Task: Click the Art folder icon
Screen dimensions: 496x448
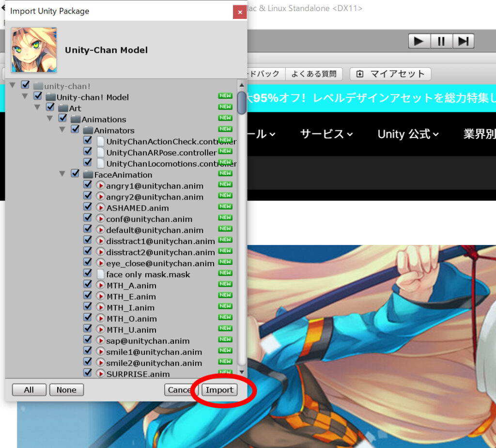Action: click(x=63, y=108)
